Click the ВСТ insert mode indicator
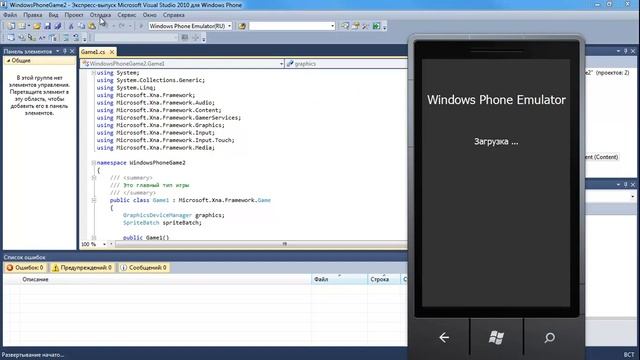640x360 pixels. coord(629,355)
